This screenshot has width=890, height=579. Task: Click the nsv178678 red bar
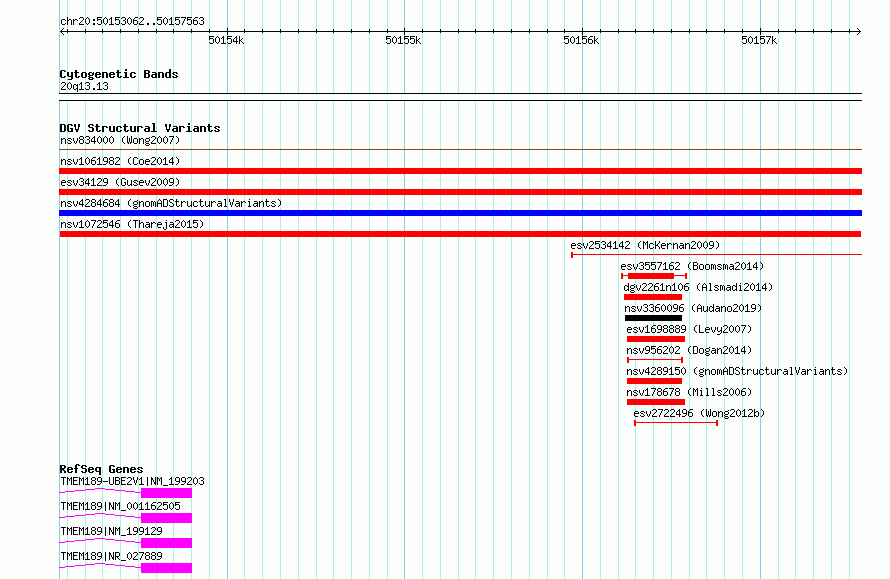click(656, 402)
